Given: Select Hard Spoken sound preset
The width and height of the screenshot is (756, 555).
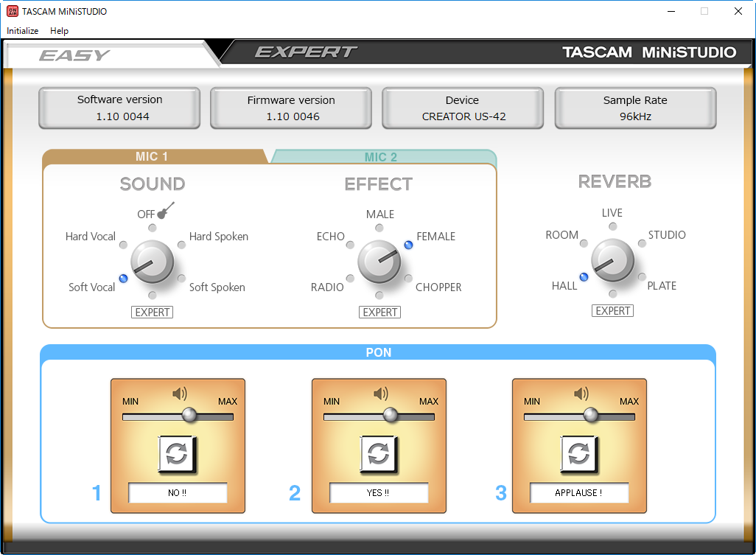Looking at the screenshot, I should (182, 245).
